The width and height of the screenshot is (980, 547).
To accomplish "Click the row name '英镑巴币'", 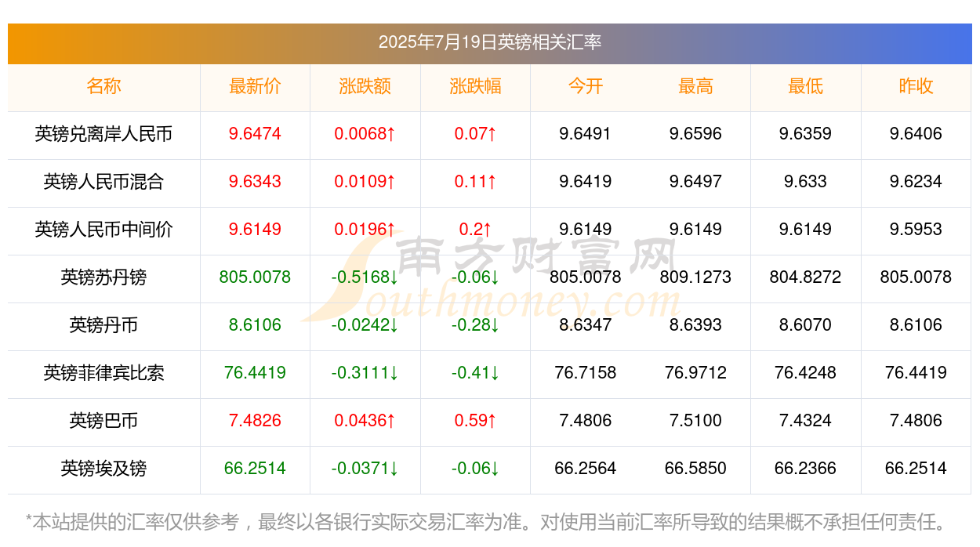I will (103, 421).
